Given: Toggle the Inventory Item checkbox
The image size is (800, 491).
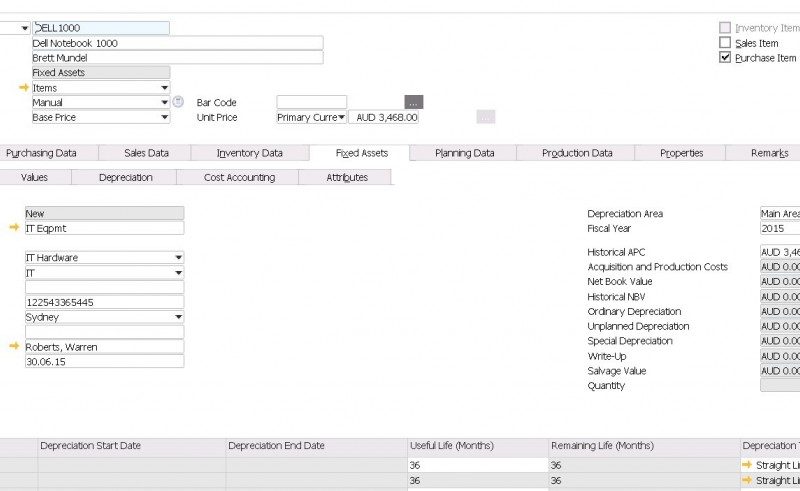Looking at the screenshot, I should (724, 28).
